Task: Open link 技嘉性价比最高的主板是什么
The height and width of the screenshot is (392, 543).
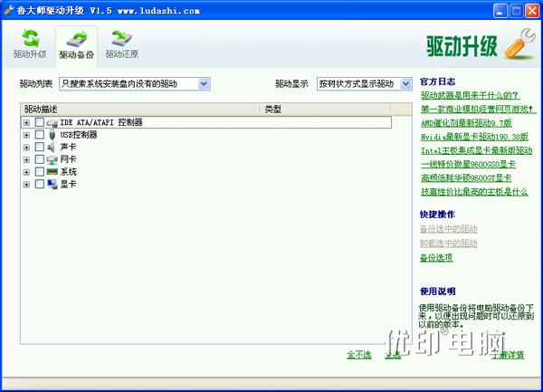Action: pos(474,192)
